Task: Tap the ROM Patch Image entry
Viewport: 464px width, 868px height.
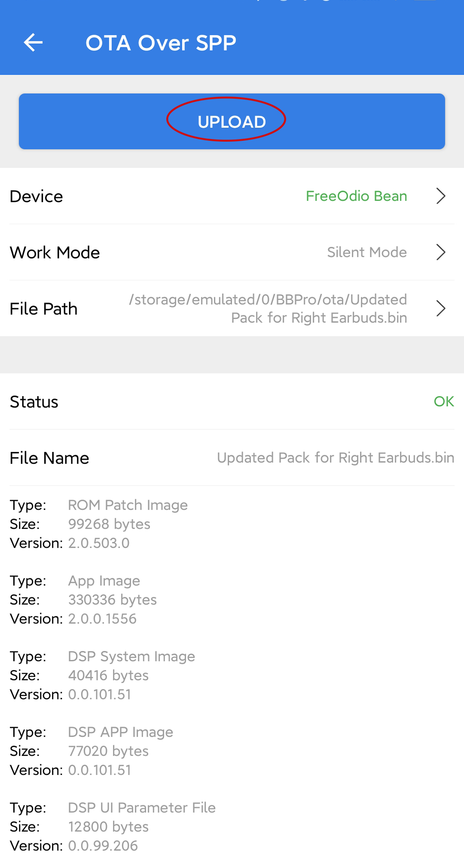Action: (x=128, y=505)
